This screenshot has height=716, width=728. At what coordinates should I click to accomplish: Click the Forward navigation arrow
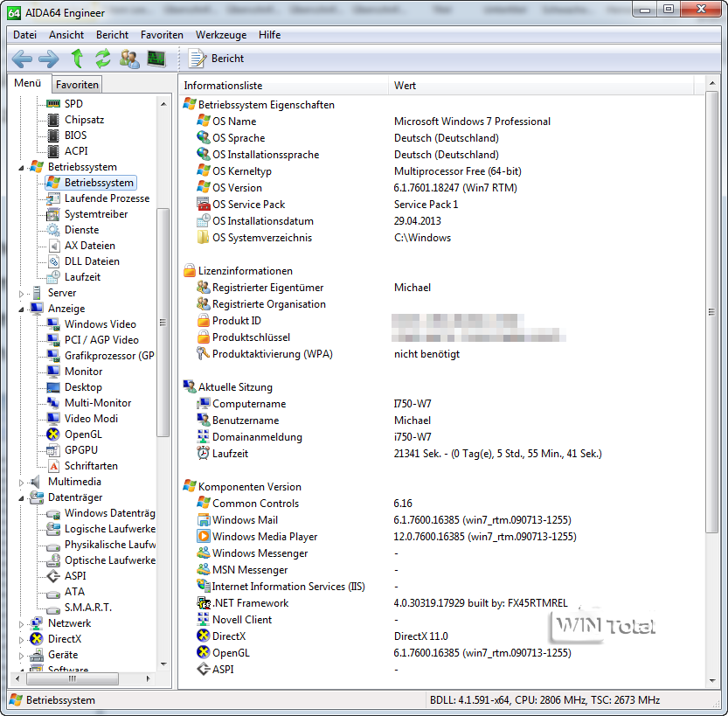49,59
